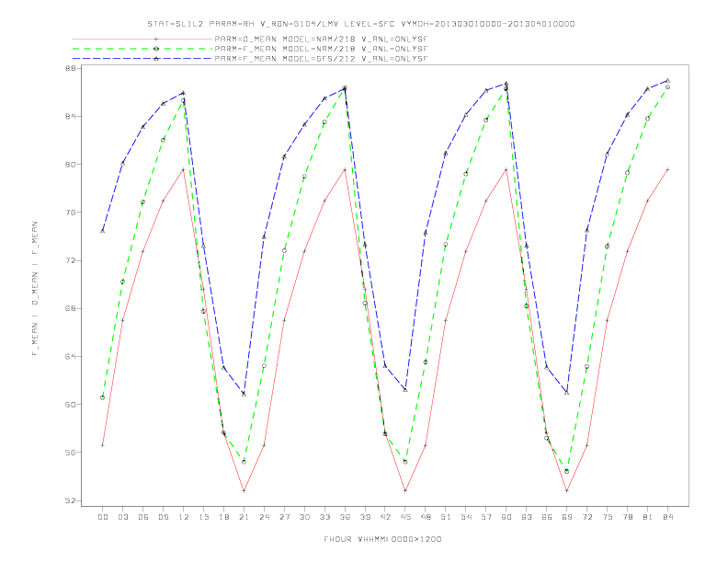Click the x-axis hour label 84
This screenshot has height=563, width=728.
point(668,517)
